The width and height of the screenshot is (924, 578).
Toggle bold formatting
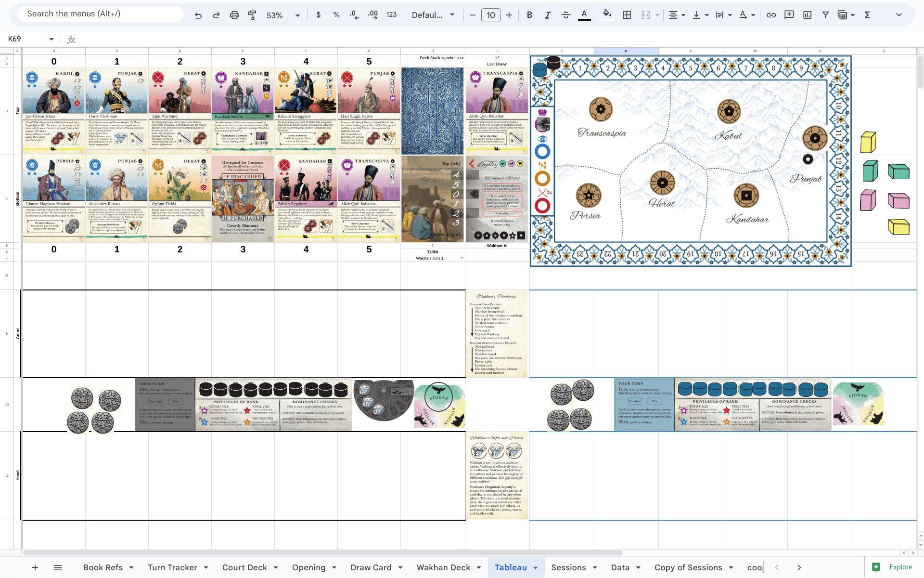[529, 15]
